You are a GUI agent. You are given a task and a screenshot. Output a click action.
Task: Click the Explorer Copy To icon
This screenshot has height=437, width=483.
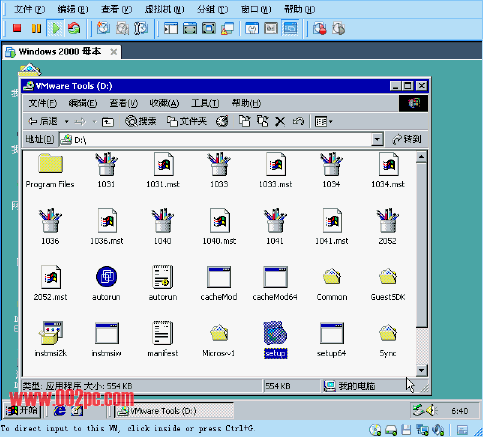coord(263,121)
